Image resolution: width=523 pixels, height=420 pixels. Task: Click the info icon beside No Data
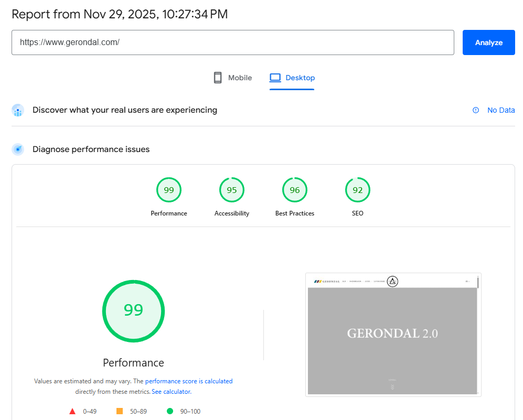click(x=476, y=110)
